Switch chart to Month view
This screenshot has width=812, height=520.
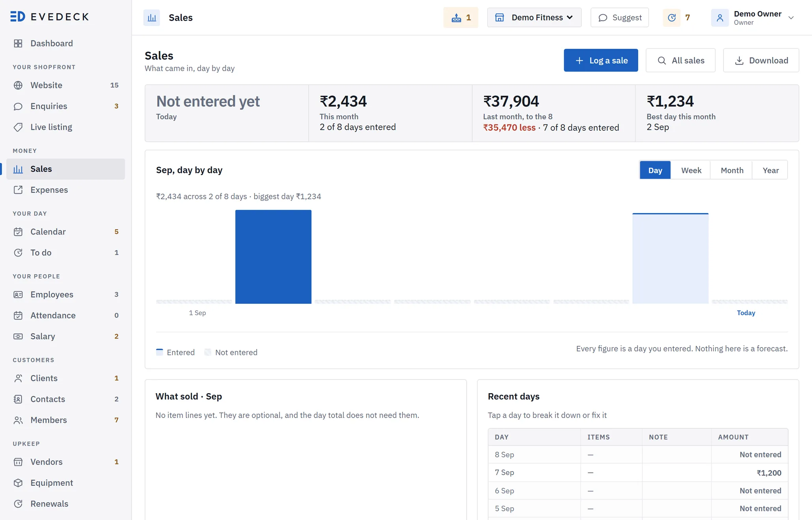732,170
